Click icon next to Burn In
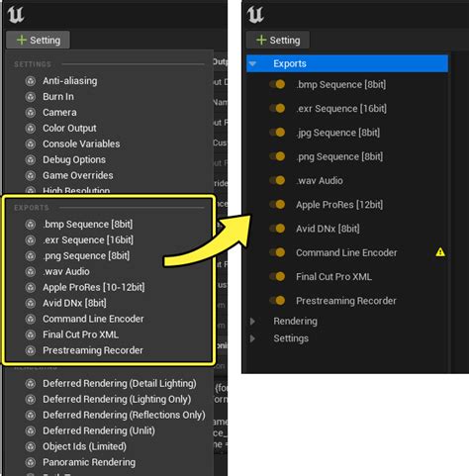 tap(31, 97)
